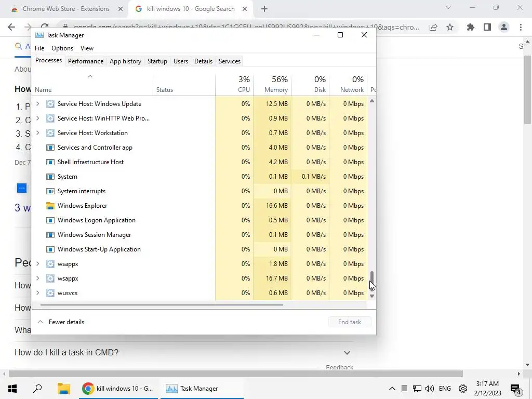
Task: Open the Windows Start menu
Action: coord(12,388)
